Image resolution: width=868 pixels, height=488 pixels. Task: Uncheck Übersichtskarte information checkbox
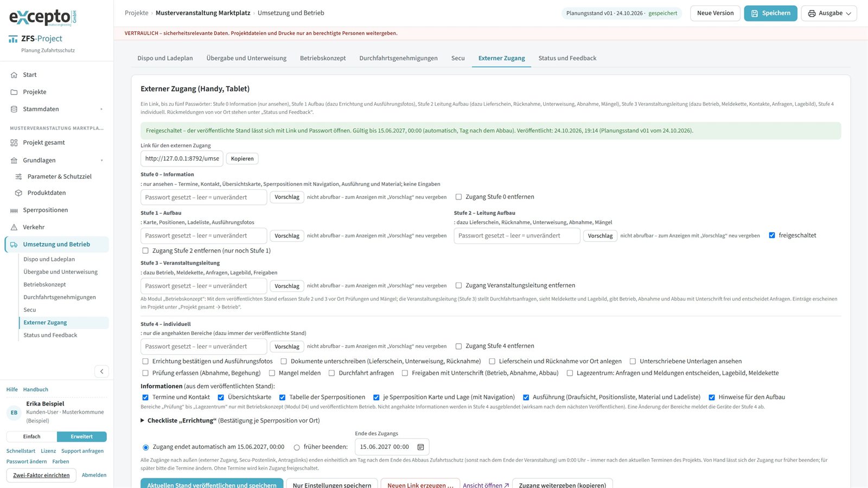pyautogui.click(x=221, y=397)
